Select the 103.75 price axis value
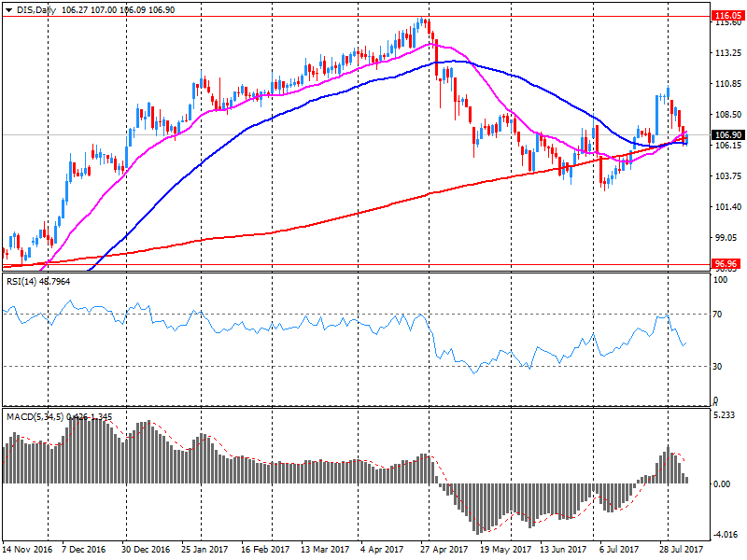Screen dimensions: 747x560 tap(728, 176)
